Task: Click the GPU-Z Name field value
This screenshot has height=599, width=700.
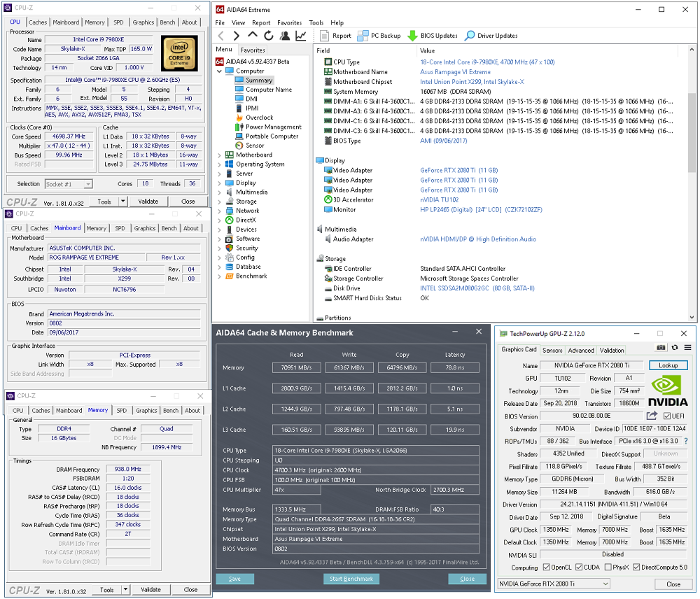Action: click(x=591, y=365)
